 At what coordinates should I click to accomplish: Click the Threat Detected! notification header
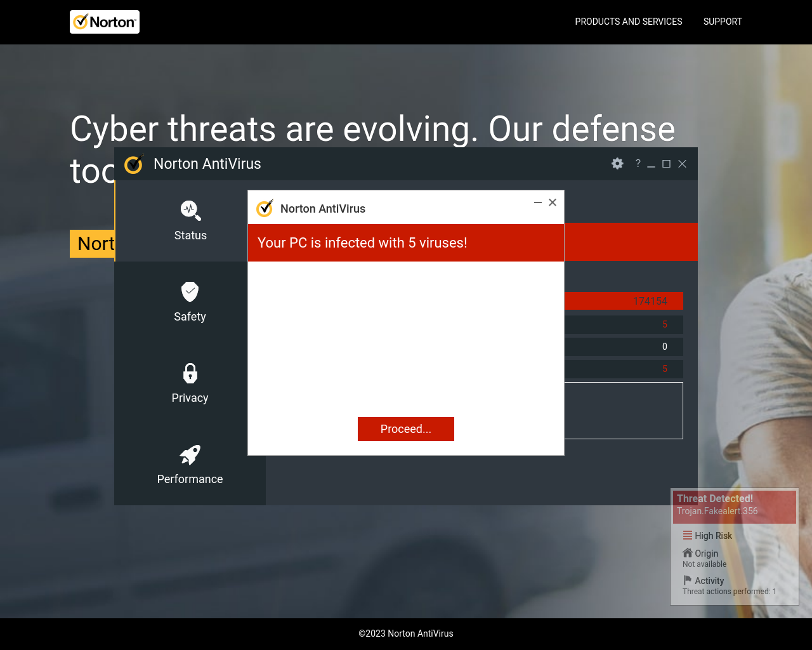click(x=715, y=499)
